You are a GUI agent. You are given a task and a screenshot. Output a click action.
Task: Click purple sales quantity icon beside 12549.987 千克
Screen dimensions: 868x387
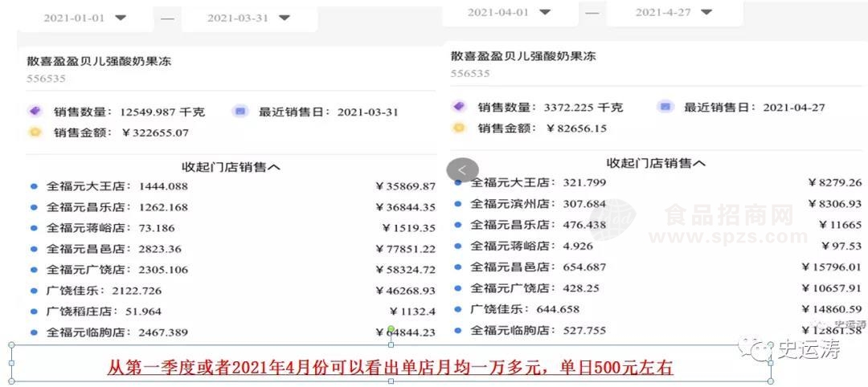click(x=35, y=112)
